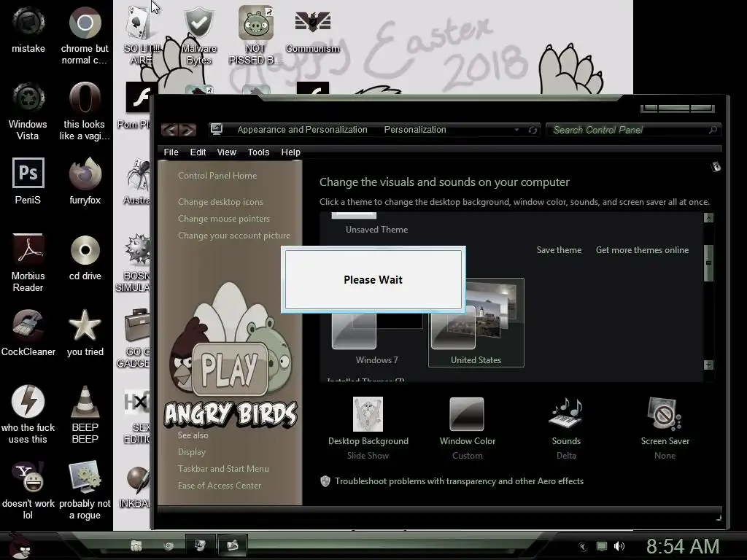The height and width of the screenshot is (560, 747).
Task: Click the speaker volume tray icon
Action: [619, 546]
